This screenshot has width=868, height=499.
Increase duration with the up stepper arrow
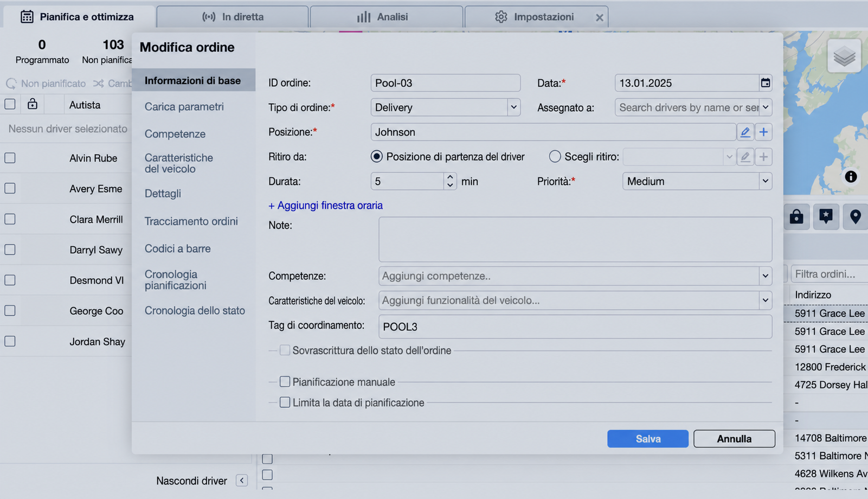click(449, 177)
